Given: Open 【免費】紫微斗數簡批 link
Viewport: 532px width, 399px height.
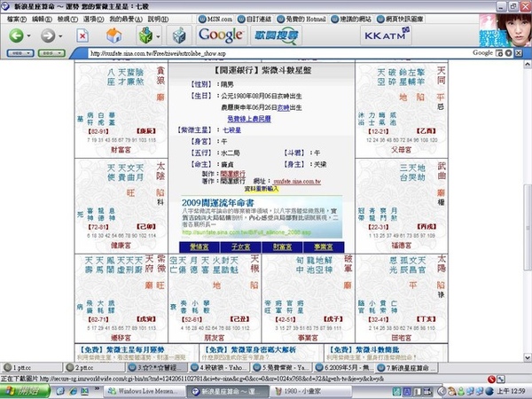Looking at the screenshot, I should 364,350.
